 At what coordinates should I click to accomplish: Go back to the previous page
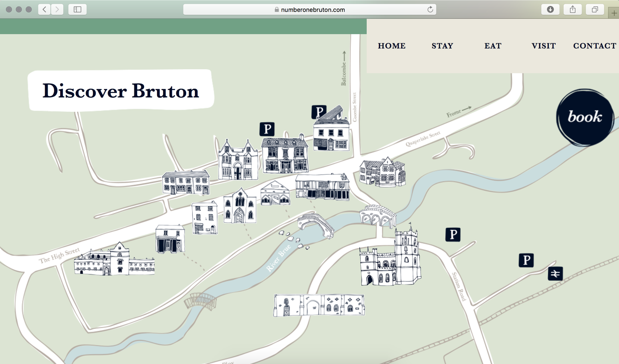pos(44,9)
